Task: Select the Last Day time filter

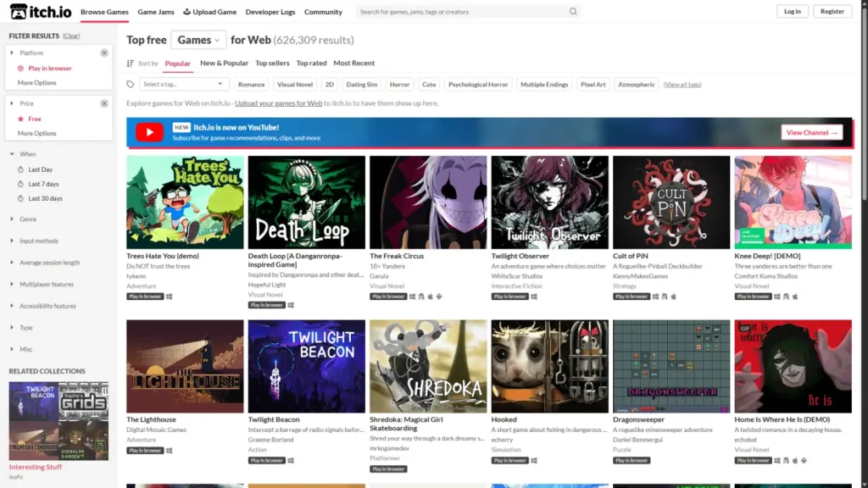Action: (x=40, y=169)
